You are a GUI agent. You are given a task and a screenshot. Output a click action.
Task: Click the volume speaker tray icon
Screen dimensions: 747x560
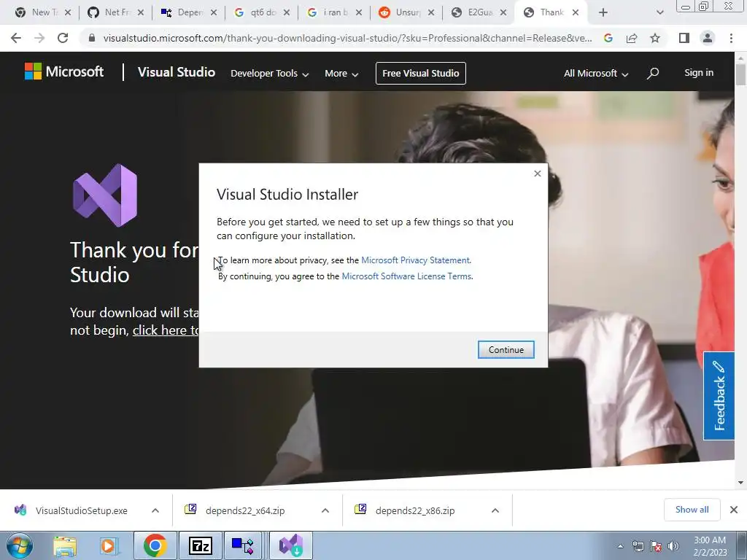click(673, 546)
